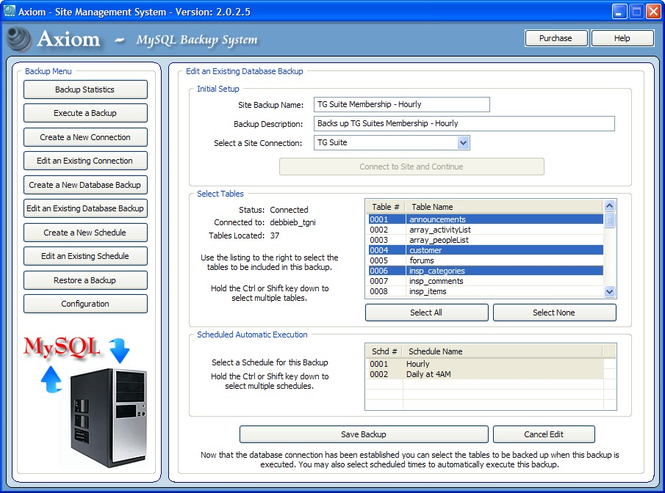
Task: Expand the Site Connection dropdown arrow
Action: tap(464, 143)
